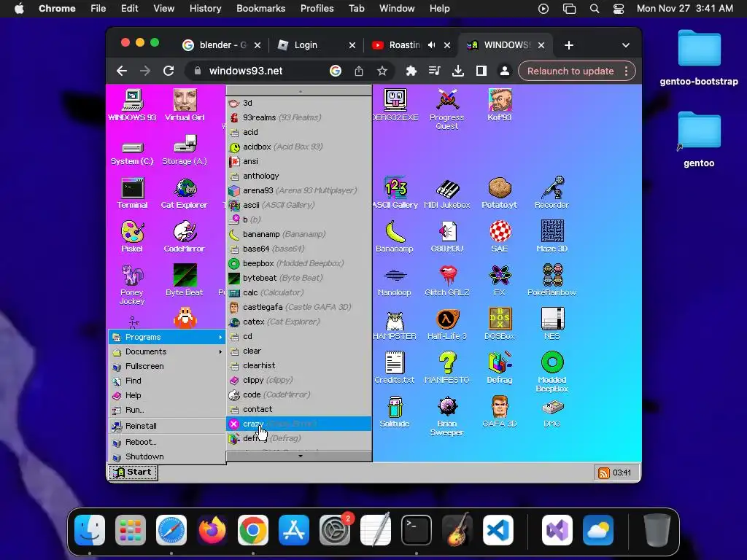Launch the Terminal desktop icon
Image resolution: width=747 pixels, height=560 pixels.
coord(133,193)
